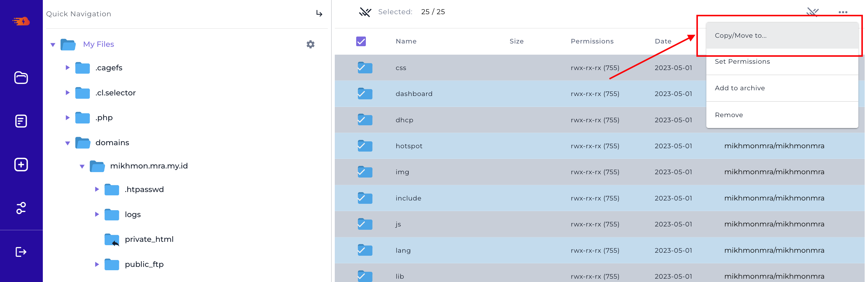The height and width of the screenshot is (282, 868).
Task: Open the document list sidebar icon
Action: 21,121
